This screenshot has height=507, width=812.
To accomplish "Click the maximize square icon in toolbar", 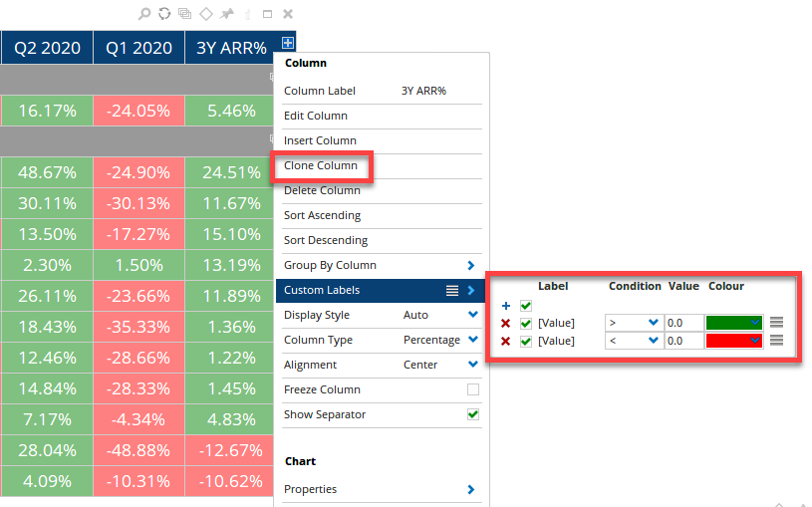I will click(267, 14).
